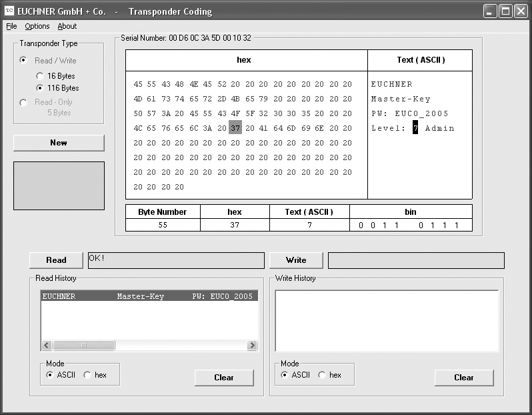This screenshot has width=532, height=415.
Task: Choose the 116 Bytes option
Action: tap(41, 88)
